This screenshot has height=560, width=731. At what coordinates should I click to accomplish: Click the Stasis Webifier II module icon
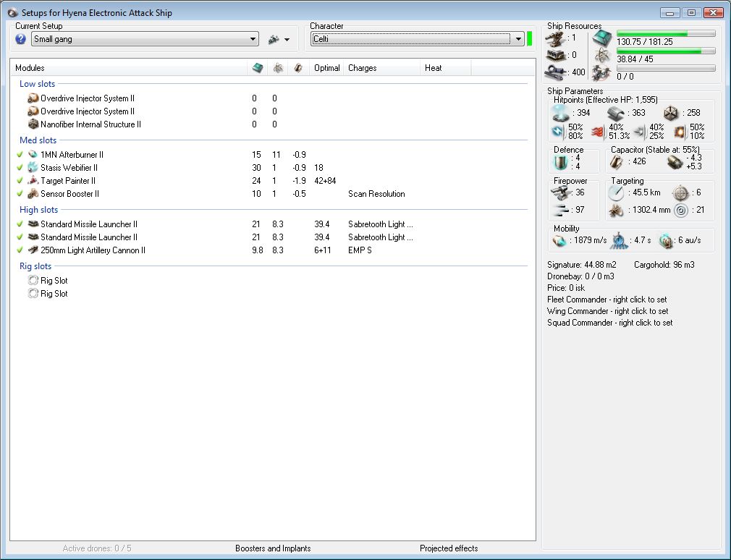pyautogui.click(x=33, y=168)
